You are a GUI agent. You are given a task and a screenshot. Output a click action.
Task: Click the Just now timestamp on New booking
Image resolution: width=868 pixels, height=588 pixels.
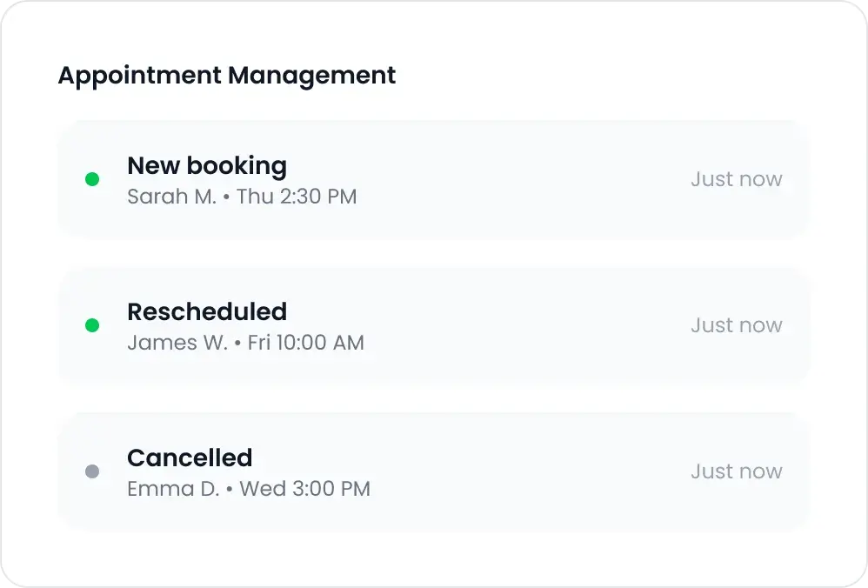[737, 179]
